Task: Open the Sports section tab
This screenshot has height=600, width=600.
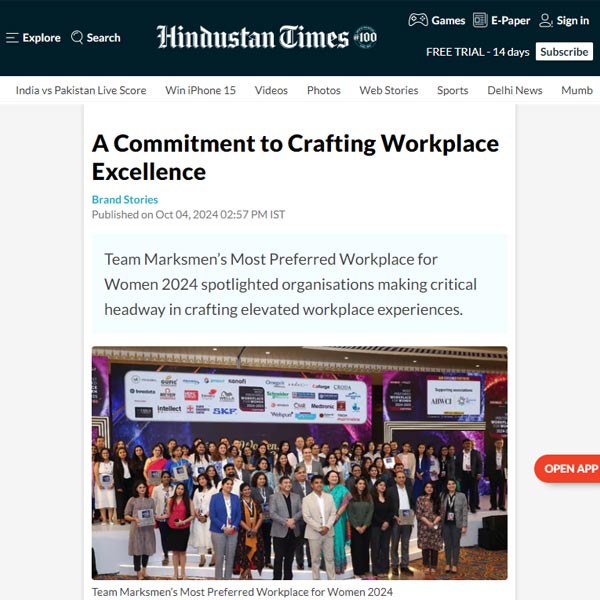Action: 452,90
